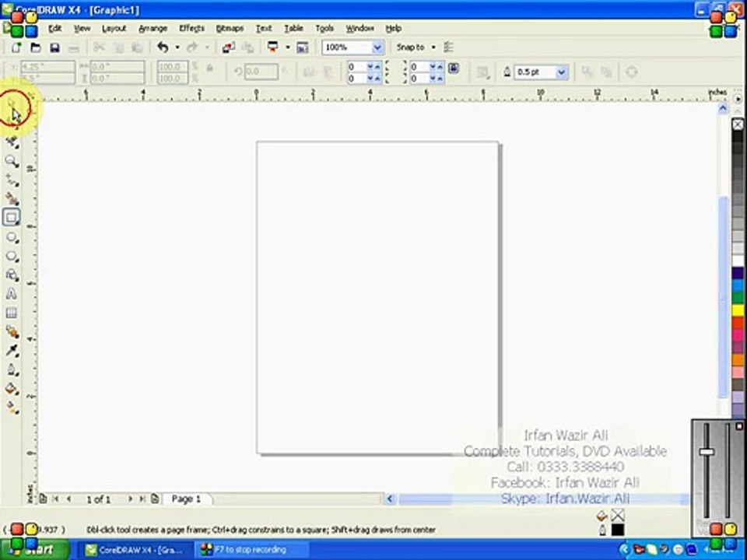Toggle the lock ratio padlock

209,68
